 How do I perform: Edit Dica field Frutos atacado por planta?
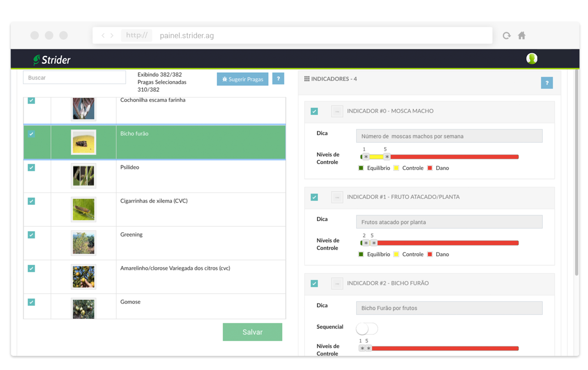[x=449, y=222]
